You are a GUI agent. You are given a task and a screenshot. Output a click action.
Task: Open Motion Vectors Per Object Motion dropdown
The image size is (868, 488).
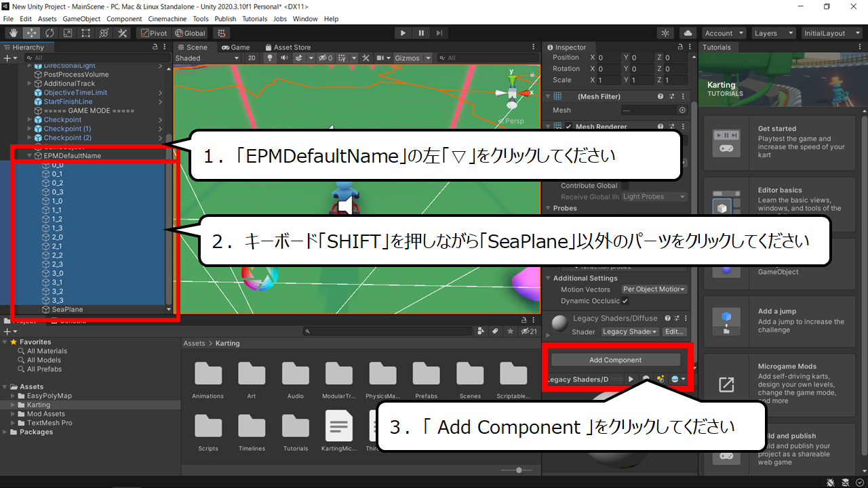(x=654, y=289)
